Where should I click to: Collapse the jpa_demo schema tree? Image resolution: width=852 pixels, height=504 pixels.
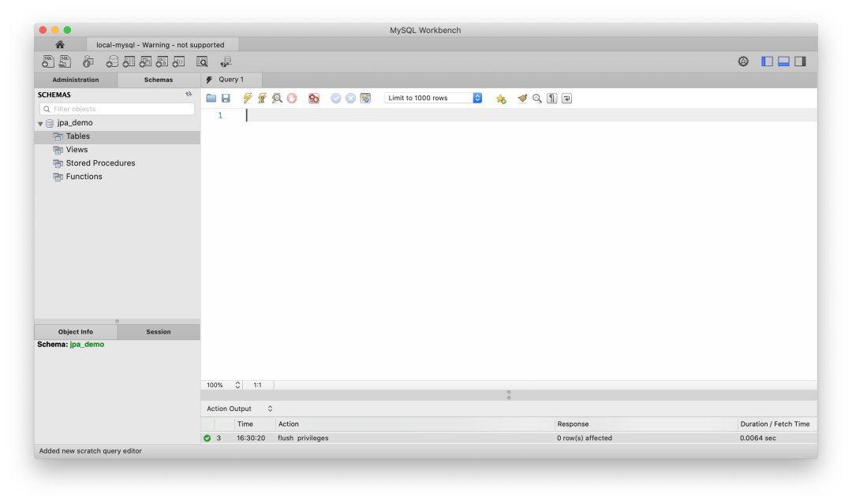40,123
